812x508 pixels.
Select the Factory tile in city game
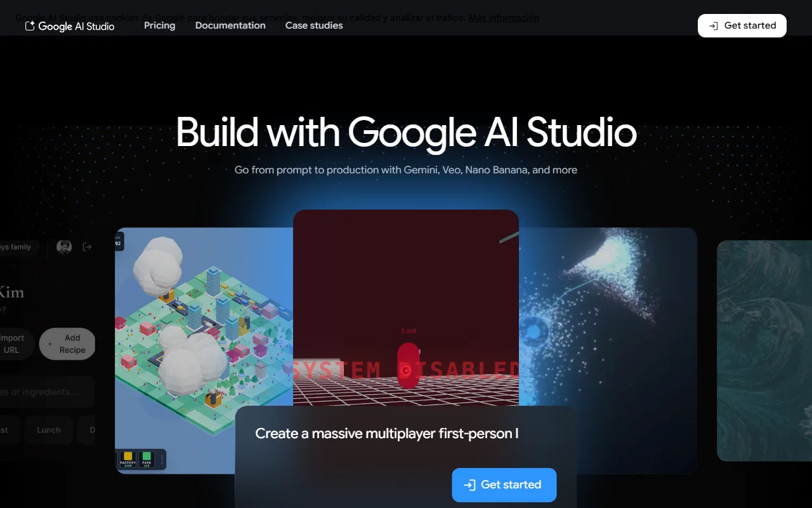[x=128, y=458]
